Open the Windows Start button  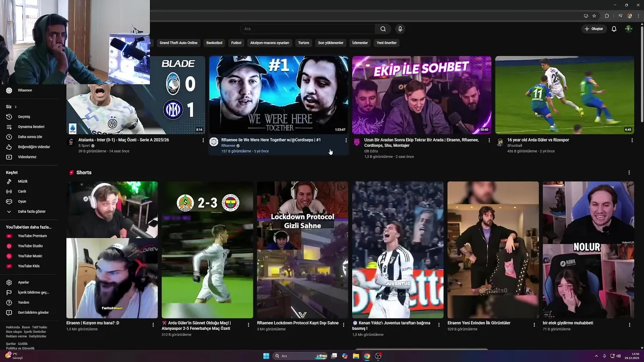pos(266,356)
